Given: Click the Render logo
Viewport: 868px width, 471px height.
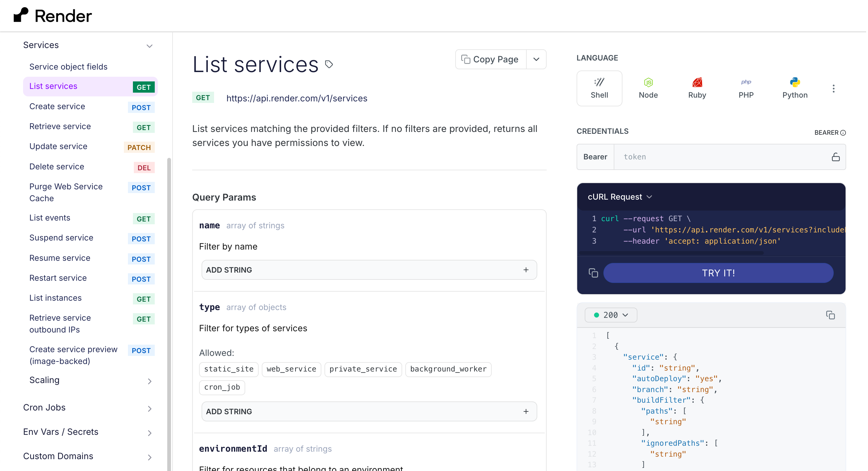Looking at the screenshot, I should click(52, 16).
